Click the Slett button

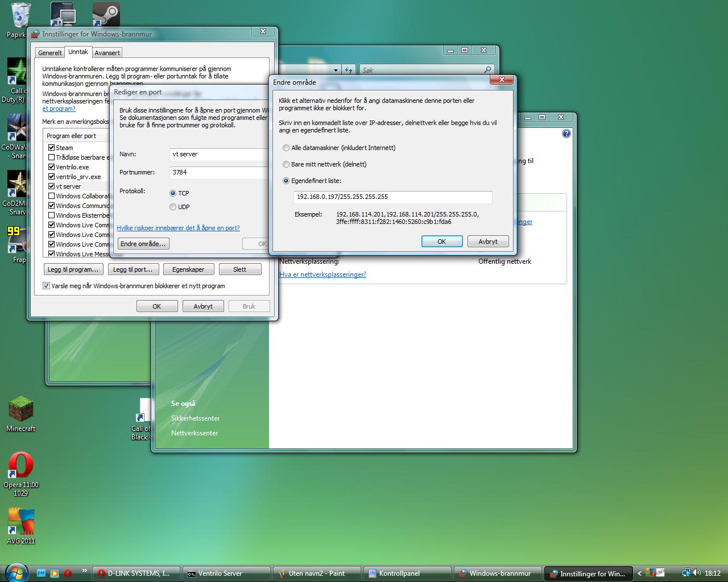(239, 269)
